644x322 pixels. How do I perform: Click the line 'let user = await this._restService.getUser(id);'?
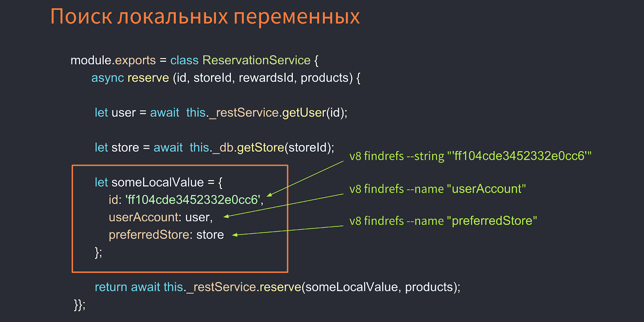[x=221, y=113]
